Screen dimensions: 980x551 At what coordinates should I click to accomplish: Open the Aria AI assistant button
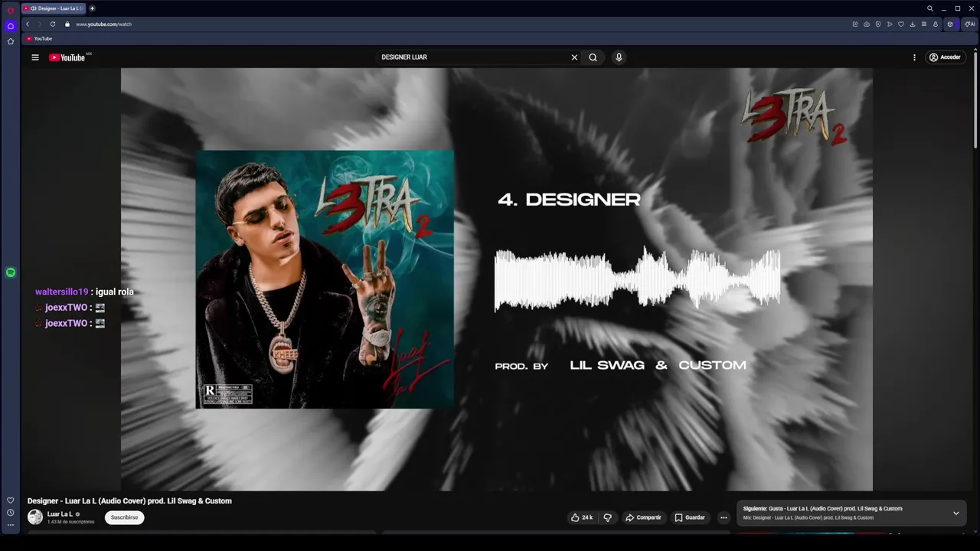(x=970, y=24)
